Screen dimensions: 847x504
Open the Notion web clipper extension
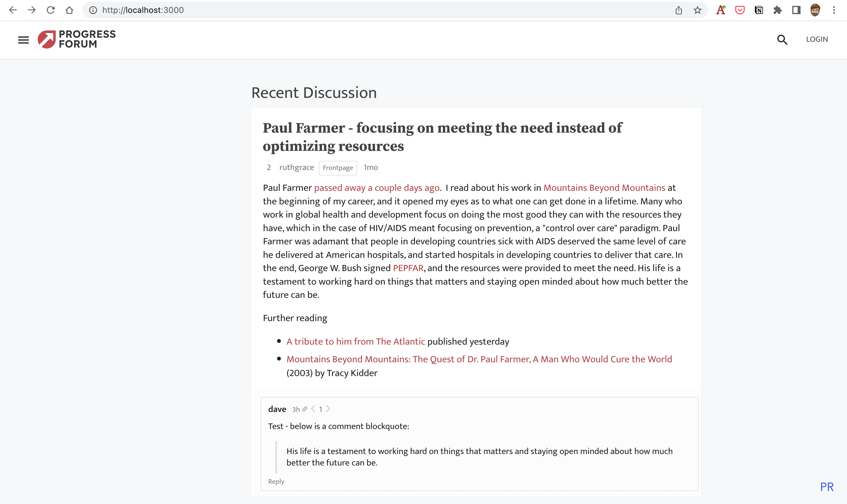pyautogui.click(x=758, y=10)
